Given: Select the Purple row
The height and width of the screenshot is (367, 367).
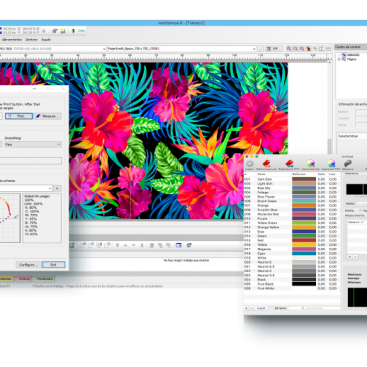Looking at the screenshot, I should coord(292,219).
